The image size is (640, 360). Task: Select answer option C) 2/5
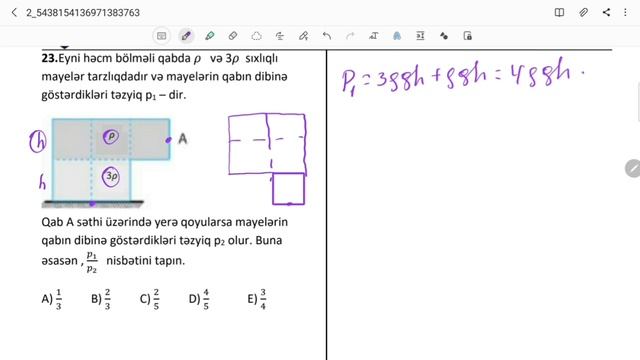tap(150, 299)
